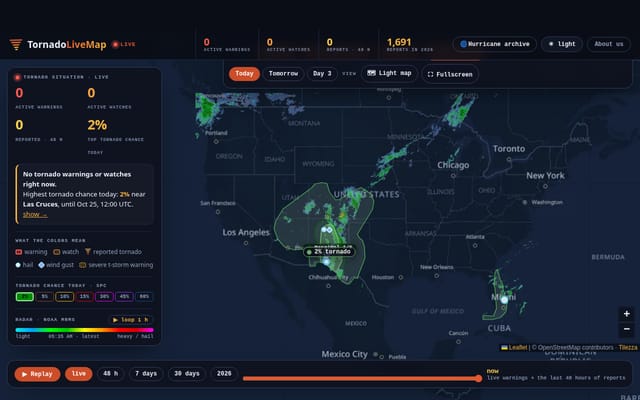Click the Light map icon
640x400 pixels.
pyautogui.click(x=371, y=73)
